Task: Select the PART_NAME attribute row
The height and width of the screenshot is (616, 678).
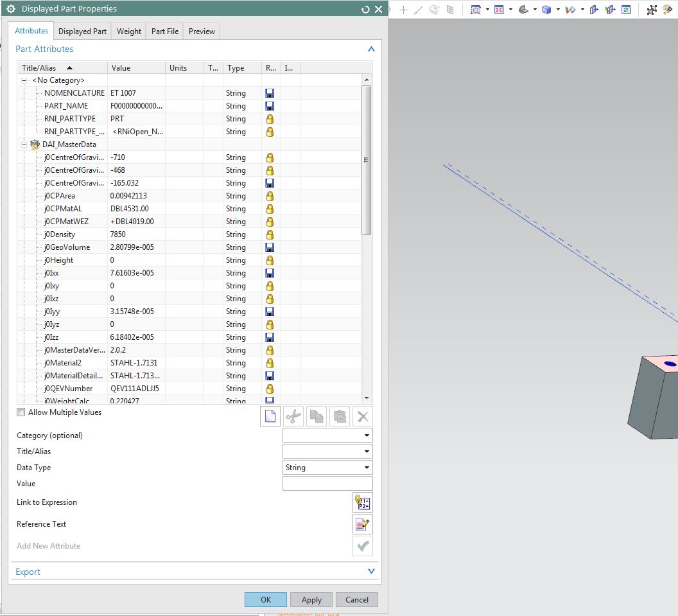Action: point(189,106)
